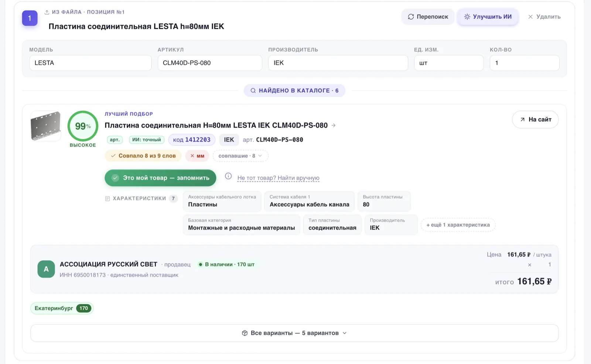
Task: Click seller name АССОЦИАЦИЯ РУССКИЙ СВЕТ
Action: (x=109, y=264)
